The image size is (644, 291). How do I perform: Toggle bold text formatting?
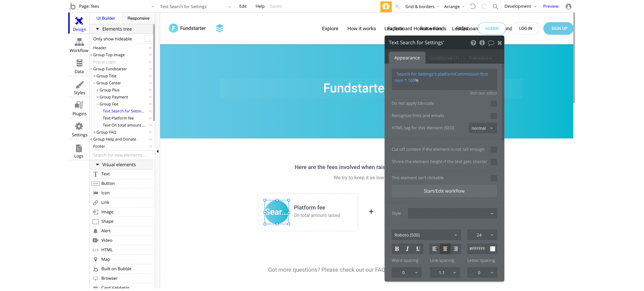397,249
